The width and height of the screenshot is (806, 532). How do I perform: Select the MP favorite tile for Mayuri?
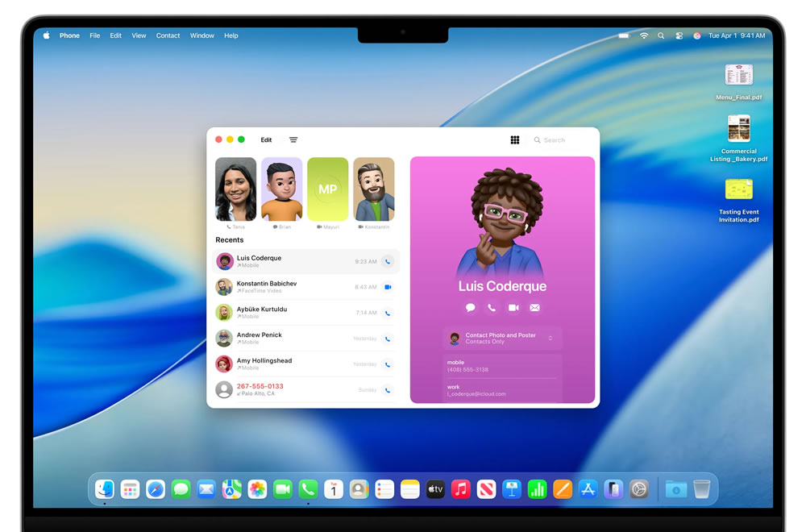pos(327,189)
